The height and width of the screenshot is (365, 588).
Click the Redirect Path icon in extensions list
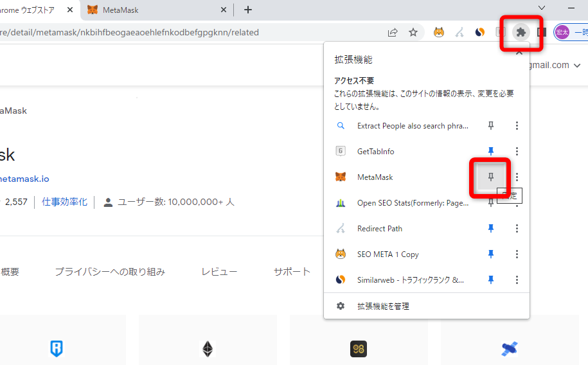click(341, 229)
